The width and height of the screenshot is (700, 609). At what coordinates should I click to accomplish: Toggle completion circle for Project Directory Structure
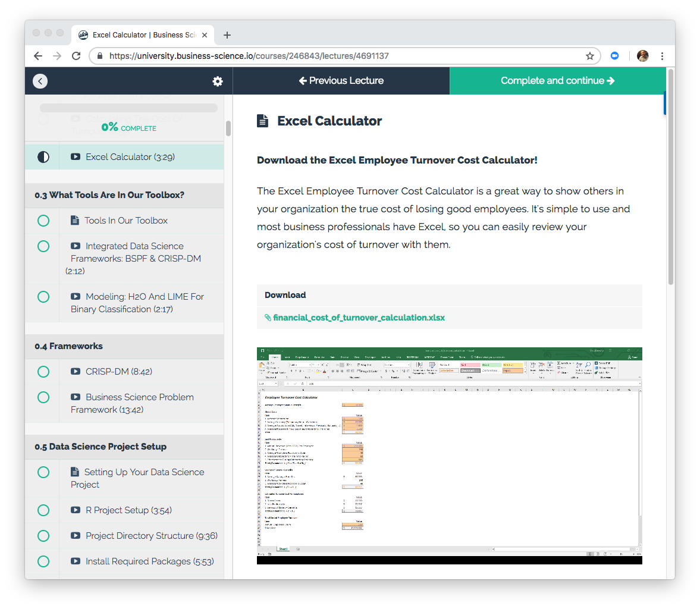43,535
